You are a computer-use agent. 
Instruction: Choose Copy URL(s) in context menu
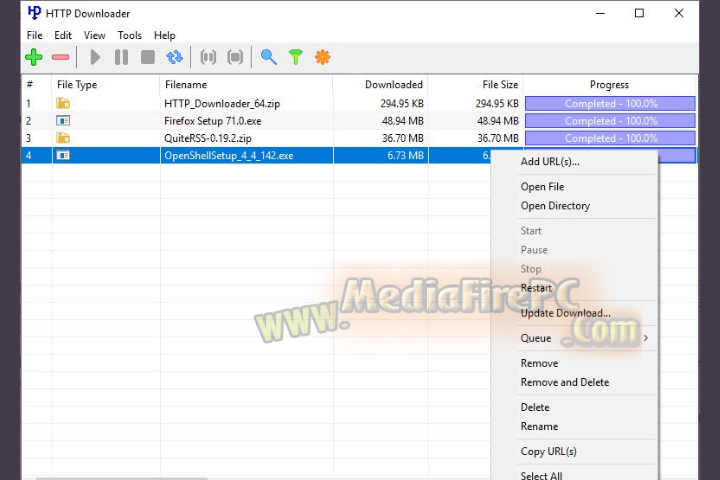(548, 452)
